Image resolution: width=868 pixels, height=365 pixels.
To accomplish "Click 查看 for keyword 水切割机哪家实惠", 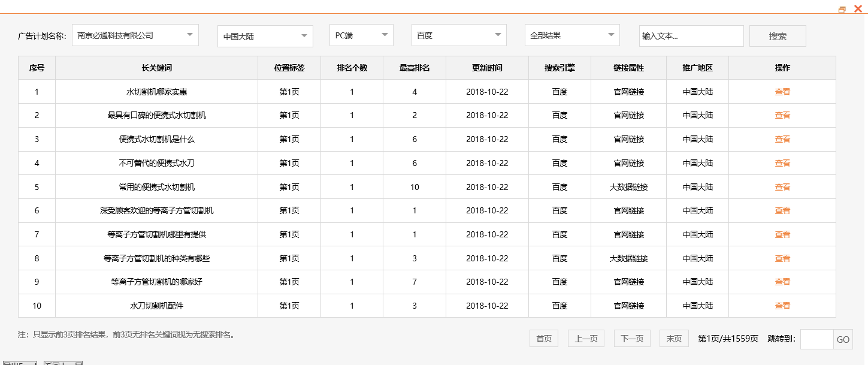I will [x=782, y=91].
